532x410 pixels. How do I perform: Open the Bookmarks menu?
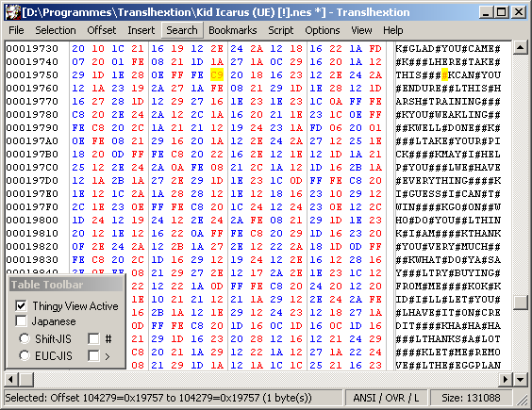click(233, 30)
